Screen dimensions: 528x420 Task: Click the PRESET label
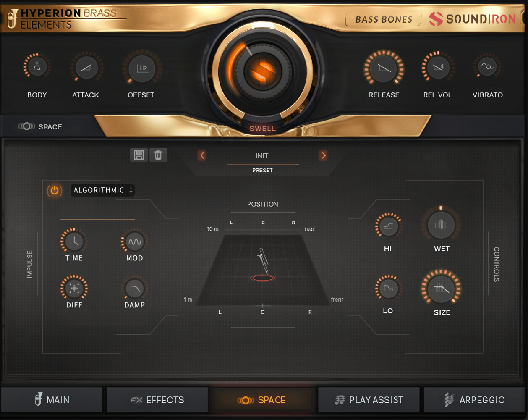click(x=263, y=170)
